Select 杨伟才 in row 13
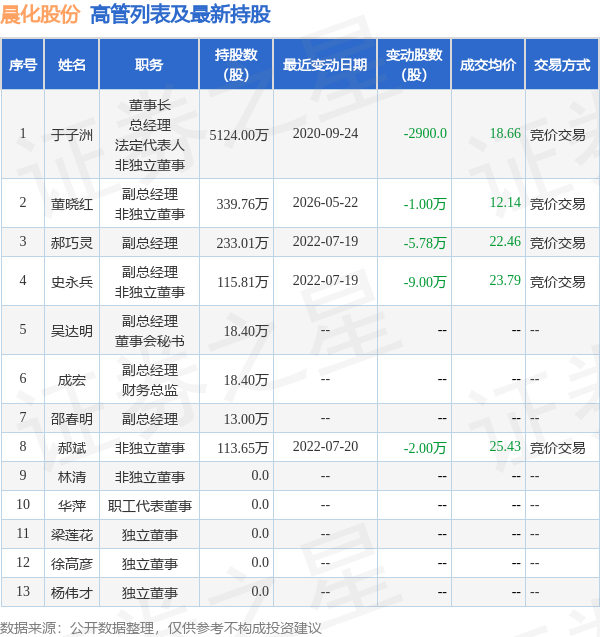Screen dimensions: 600x637 coord(71,593)
